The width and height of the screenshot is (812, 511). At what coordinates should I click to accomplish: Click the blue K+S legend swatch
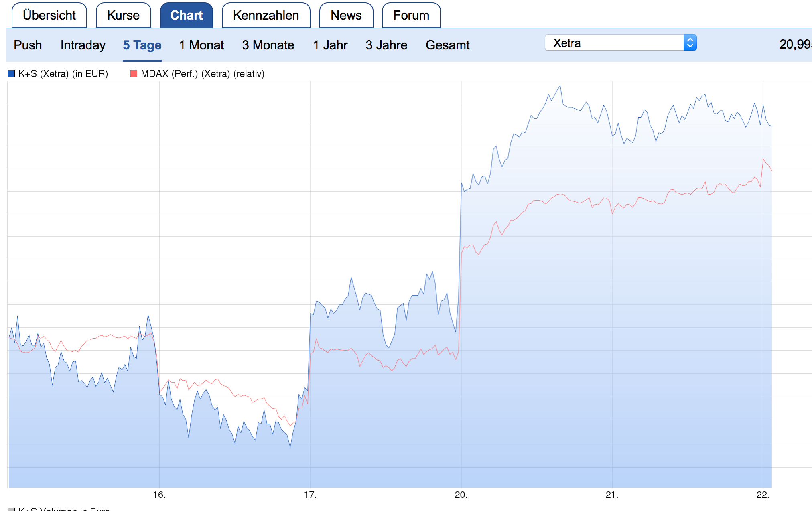pos(11,73)
